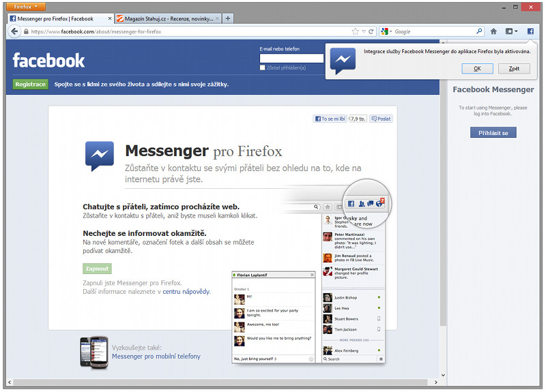Viewport: 546px width, 392px height.
Task: Switch to Messenger pro Firefox tab
Action: coord(61,19)
